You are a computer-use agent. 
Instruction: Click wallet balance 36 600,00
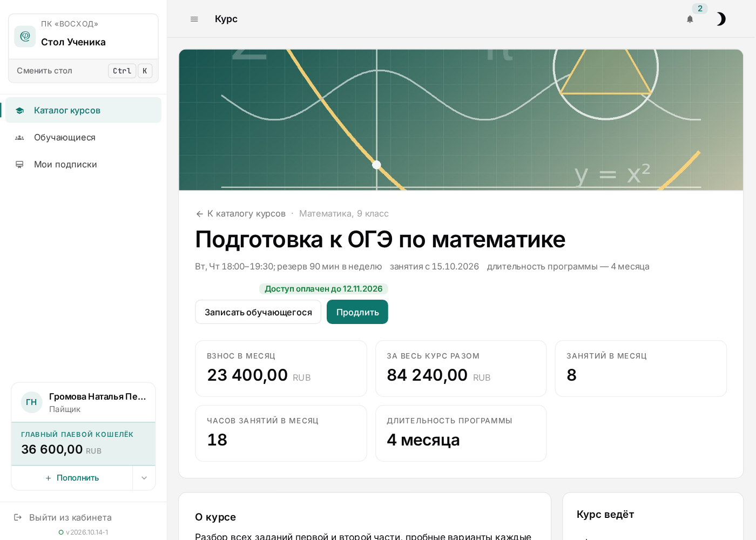pos(52,449)
